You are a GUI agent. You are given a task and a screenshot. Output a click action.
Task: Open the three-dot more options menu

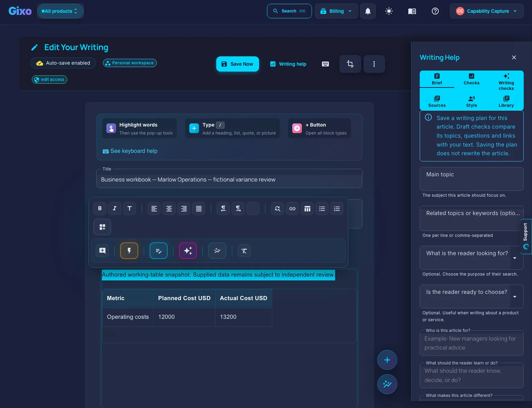(374, 64)
